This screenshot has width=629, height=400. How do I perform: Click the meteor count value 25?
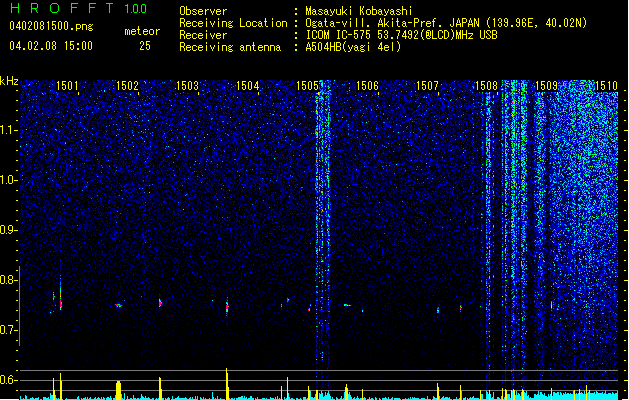click(145, 46)
